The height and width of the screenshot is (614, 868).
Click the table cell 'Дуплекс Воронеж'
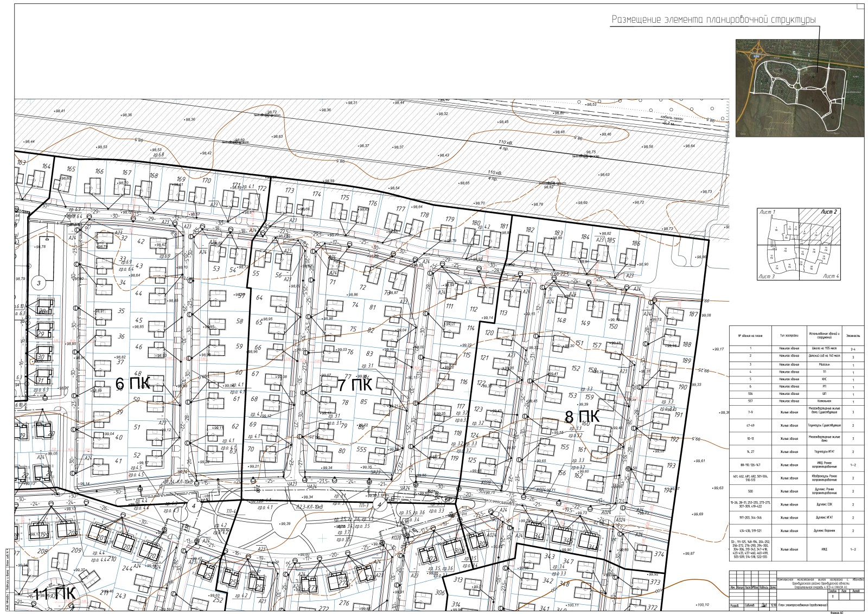(825, 532)
